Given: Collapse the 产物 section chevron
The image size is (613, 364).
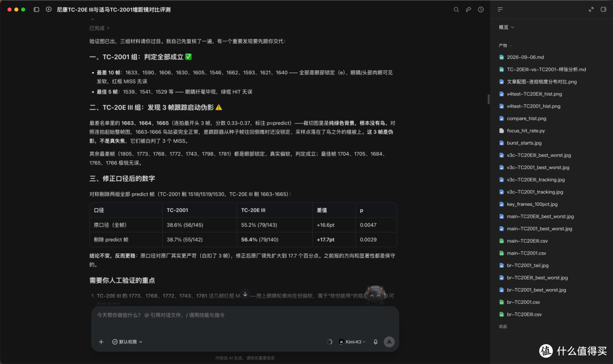Looking at the screenshot, I should point(511,46).
